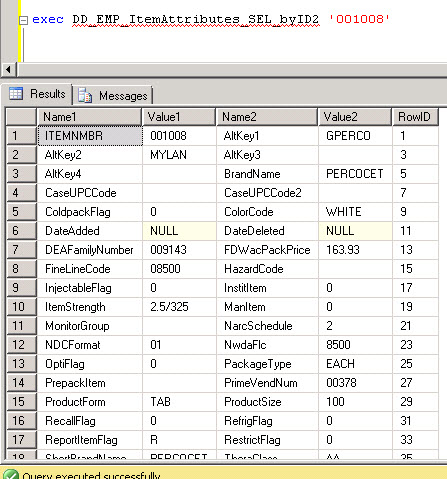Click the FineLineCode cell
Viewport: 447px width, 479px height.
pyautogui.click(x=90, y=269)
